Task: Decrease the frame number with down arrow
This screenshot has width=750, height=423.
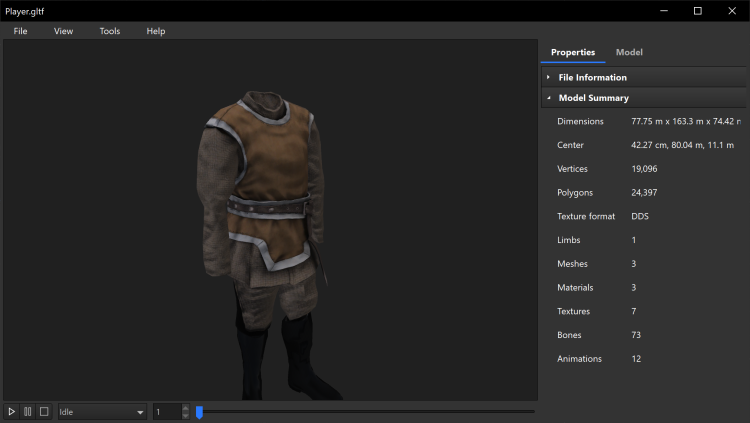Action: [x=185, y=416]
